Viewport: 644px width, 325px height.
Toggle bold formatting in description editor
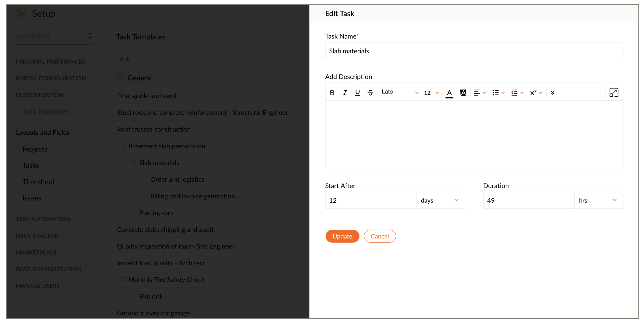click(332, 93)
